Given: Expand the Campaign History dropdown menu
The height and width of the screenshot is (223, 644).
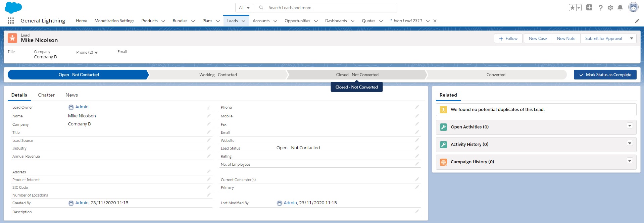Looking at the screenshot, I should pos(630,161).
